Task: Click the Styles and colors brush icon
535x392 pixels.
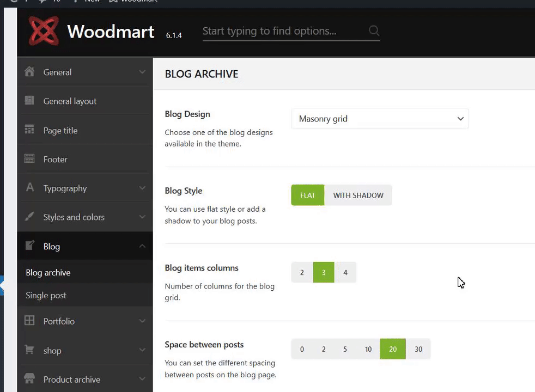Action: pyautogui.click(x=29, y=217)
